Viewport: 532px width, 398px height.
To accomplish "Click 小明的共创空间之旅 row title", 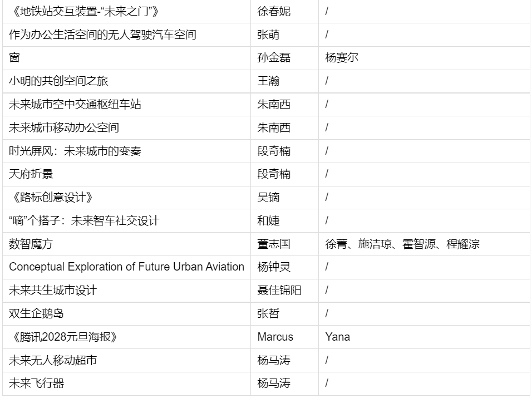I will pos(126,81).
